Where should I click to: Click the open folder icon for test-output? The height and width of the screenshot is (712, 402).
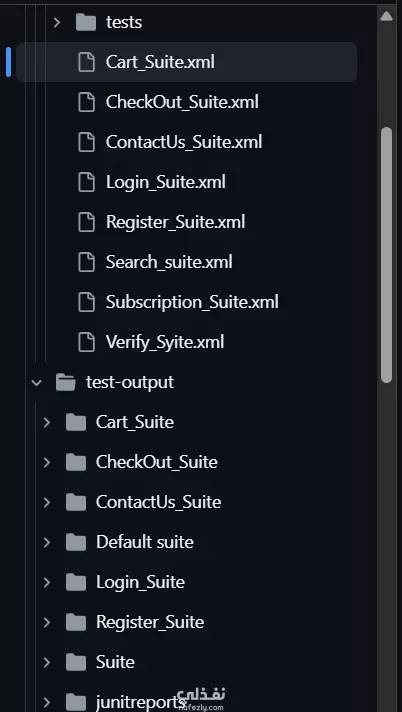(66, 382)
